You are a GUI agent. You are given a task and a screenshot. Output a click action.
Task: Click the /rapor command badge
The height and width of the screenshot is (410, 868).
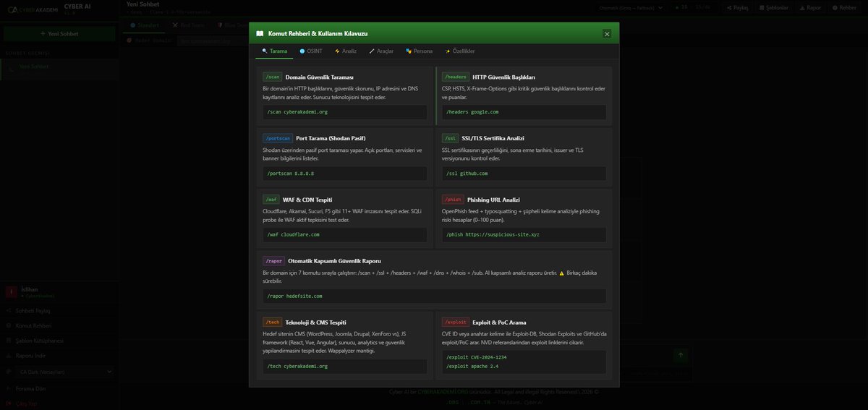point(274,261)
